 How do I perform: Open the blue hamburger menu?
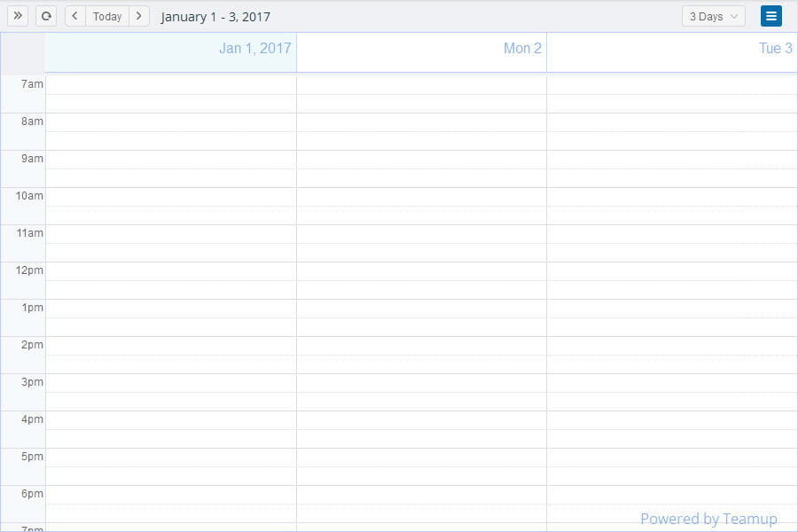tap(771, 16)
